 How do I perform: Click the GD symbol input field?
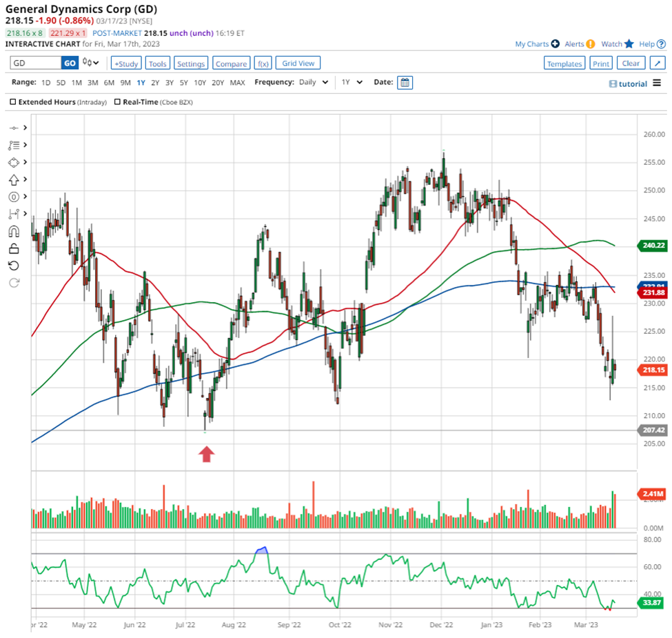(36, 63)
